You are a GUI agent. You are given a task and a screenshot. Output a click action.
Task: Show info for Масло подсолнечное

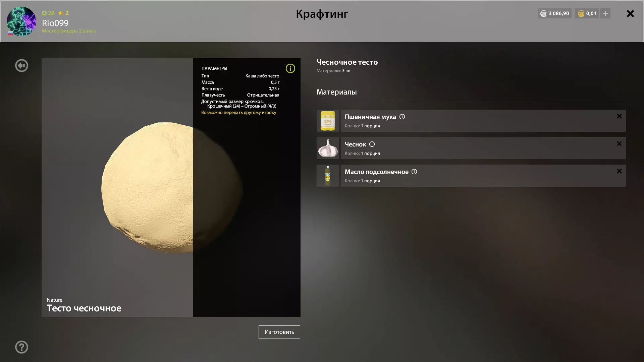[414, 172]
